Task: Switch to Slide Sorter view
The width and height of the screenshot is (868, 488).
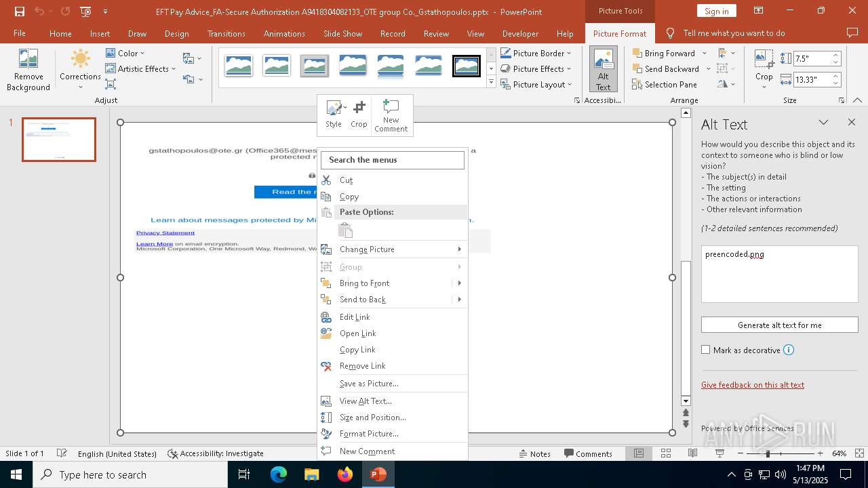Action: [666, 453]
